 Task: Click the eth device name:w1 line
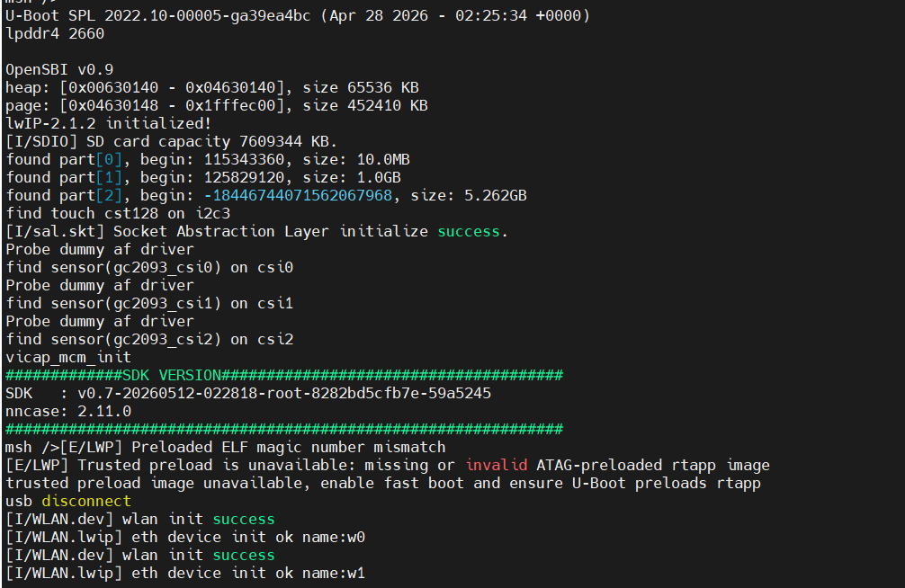click(x=185, y=573)
